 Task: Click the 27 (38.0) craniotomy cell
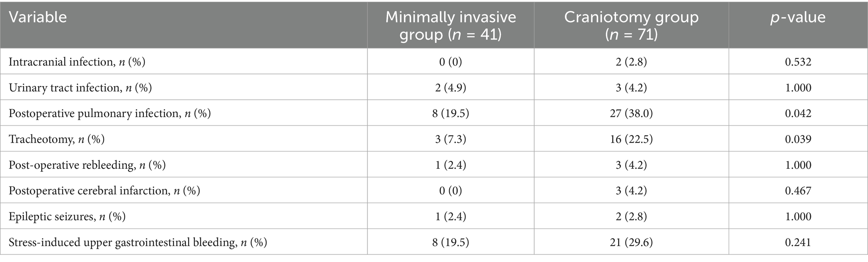coord(631,113)
